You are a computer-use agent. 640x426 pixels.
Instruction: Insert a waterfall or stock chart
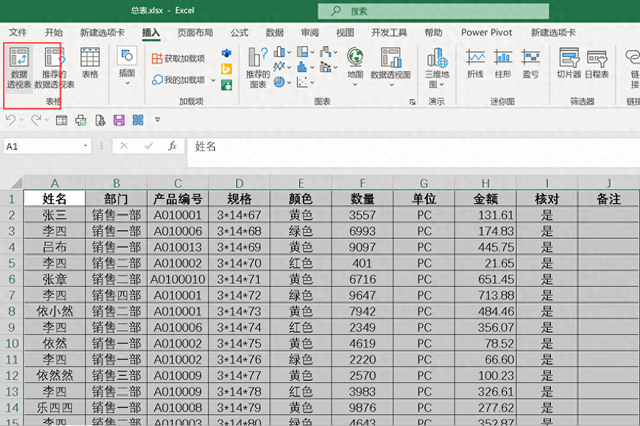pyautogui.click(x=326, y=52)
